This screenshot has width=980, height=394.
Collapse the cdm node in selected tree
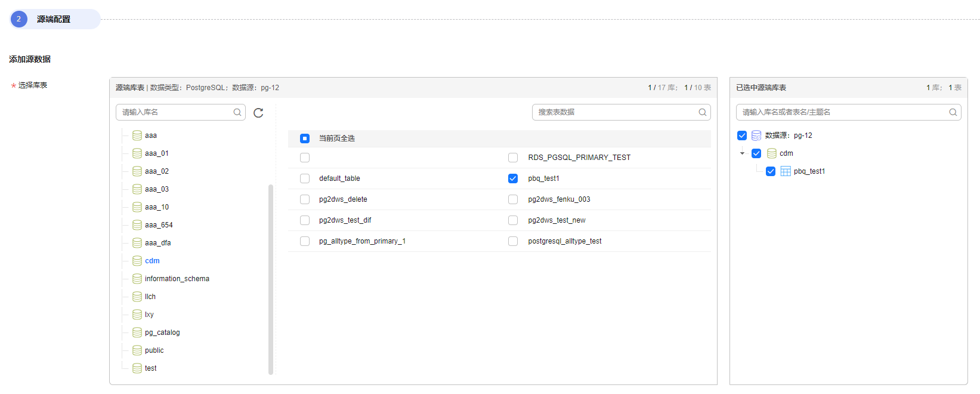coord(743,153)
